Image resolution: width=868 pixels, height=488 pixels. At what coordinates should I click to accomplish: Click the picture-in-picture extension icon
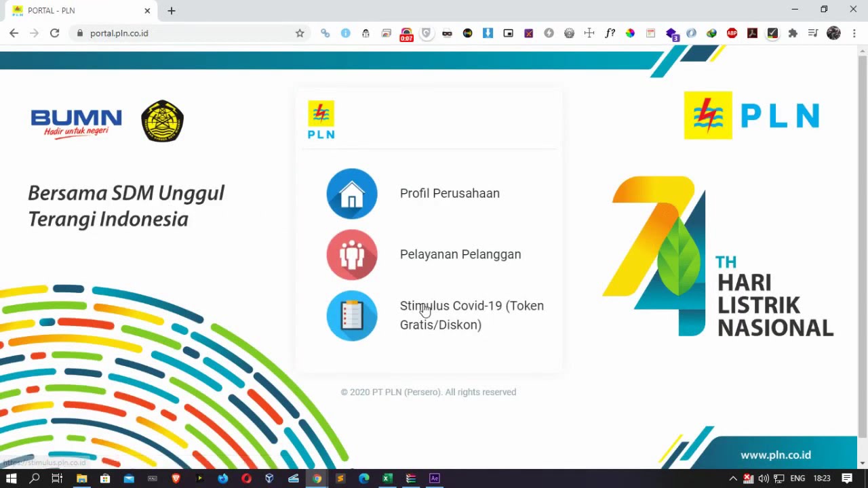pos(508,33)
